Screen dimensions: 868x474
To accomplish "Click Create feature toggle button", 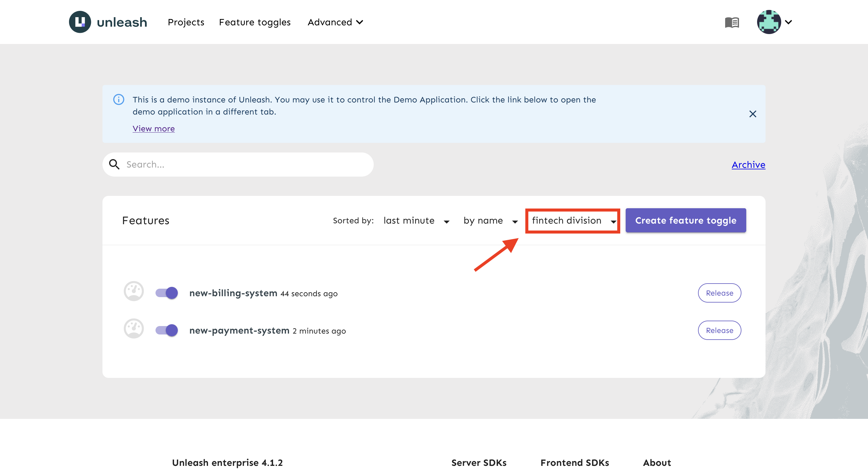I will (x=686, y=220).
